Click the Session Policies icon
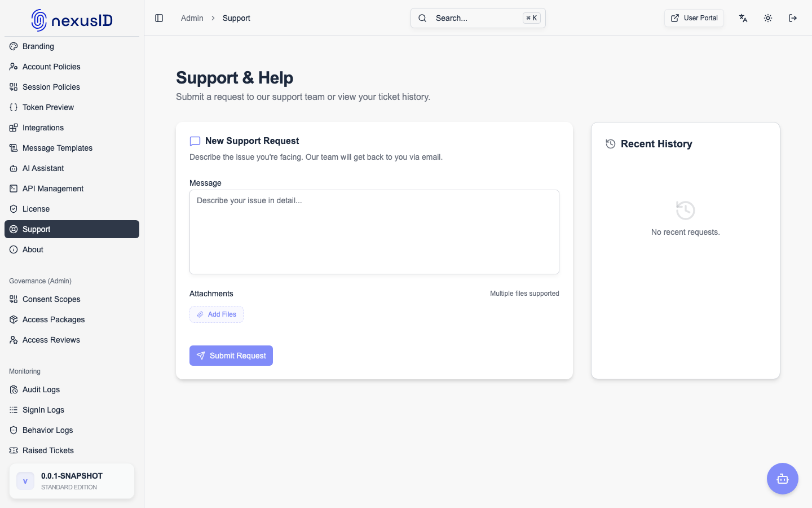This screenshot has height=508, width=812. point(14,87)
